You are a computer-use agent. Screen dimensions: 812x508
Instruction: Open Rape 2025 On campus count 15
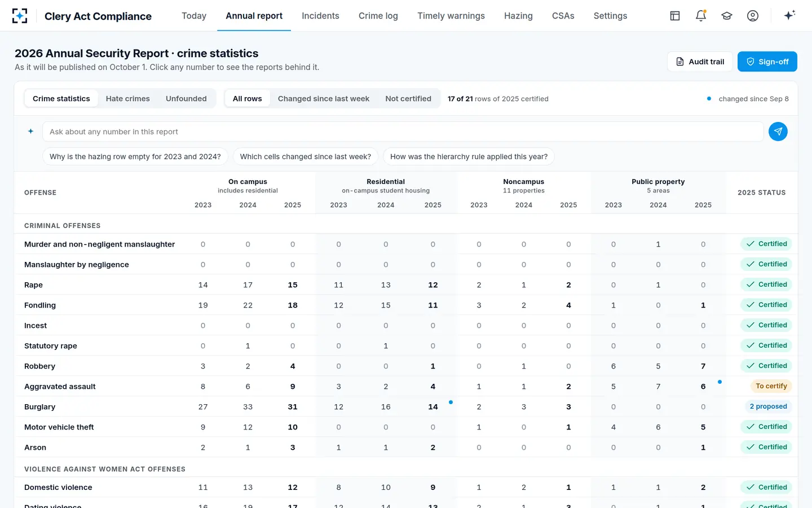point(293,285)
